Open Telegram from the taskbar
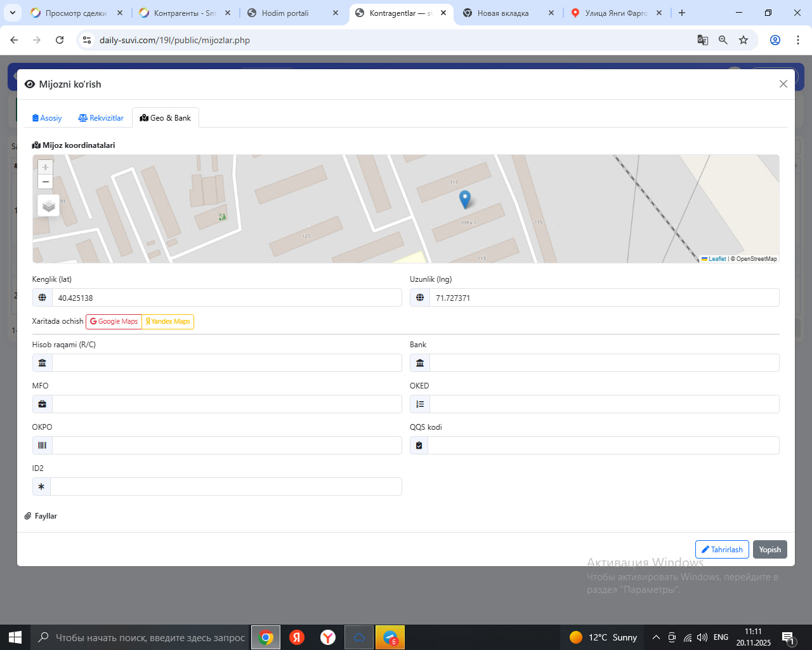 390,637
